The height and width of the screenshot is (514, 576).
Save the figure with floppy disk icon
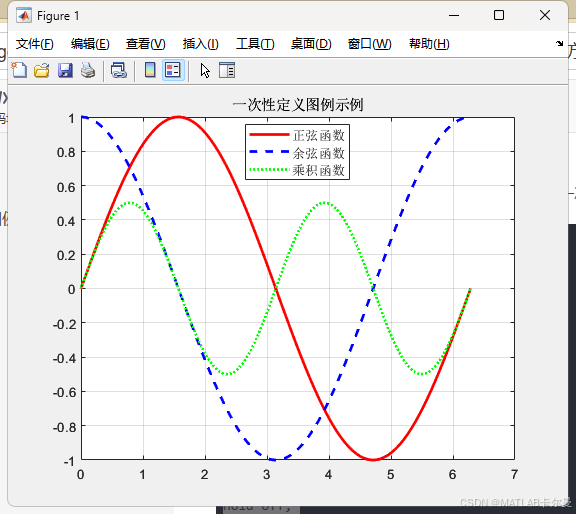65,70
